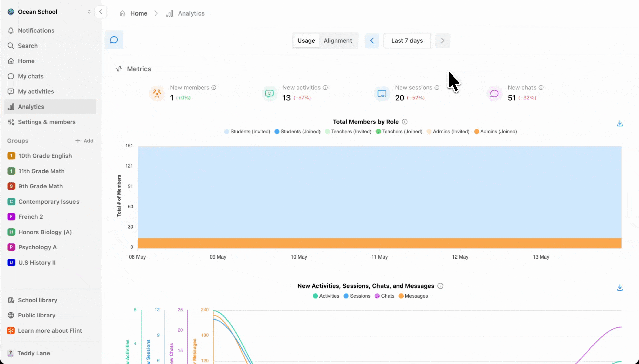Collapse the sidebar with the chevron button
The width and height of the screenshot is (639, 364).
point(101,12)
